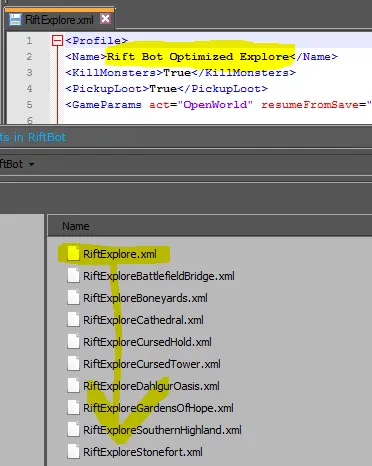Click the OpenWorld attribute value
Screen dimensions: 372x466
coord(215,105)
